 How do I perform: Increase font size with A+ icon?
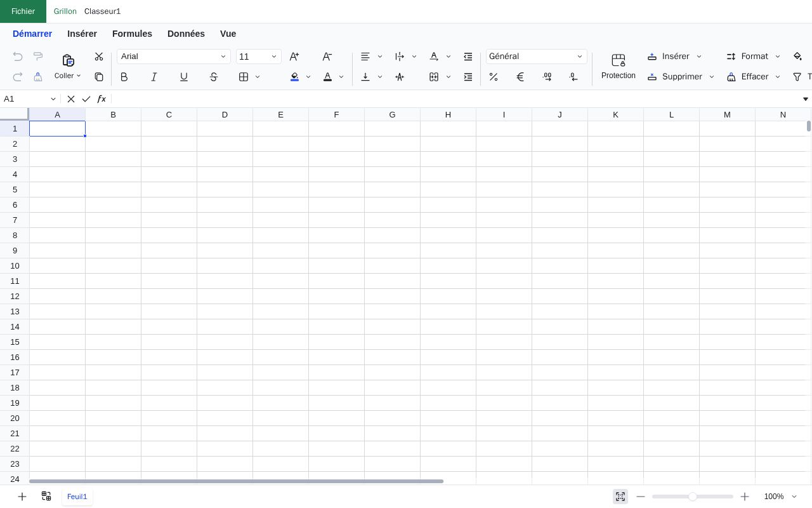294,57
